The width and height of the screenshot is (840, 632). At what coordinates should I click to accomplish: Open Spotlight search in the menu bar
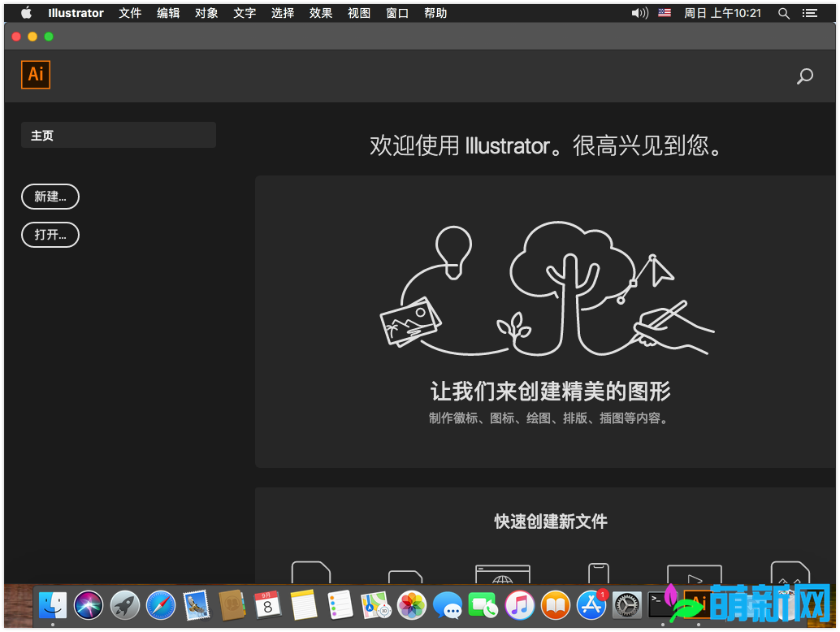(784, 13)
